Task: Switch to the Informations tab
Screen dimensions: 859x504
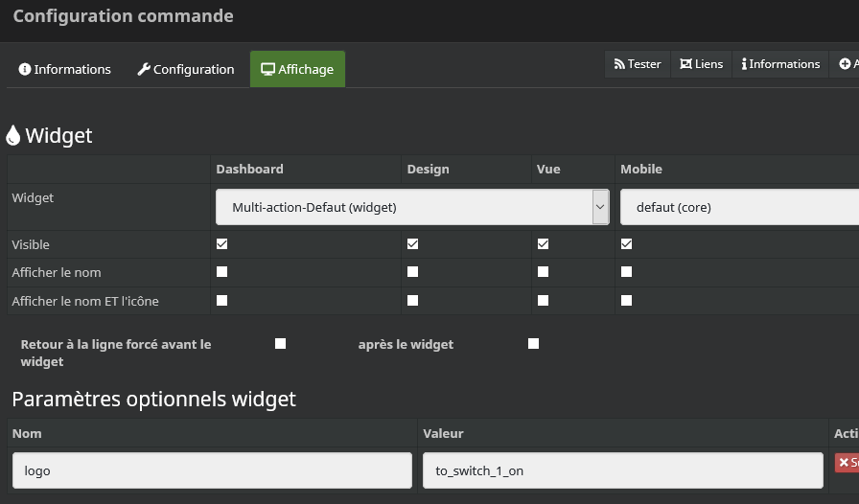Action: [65, 69]
